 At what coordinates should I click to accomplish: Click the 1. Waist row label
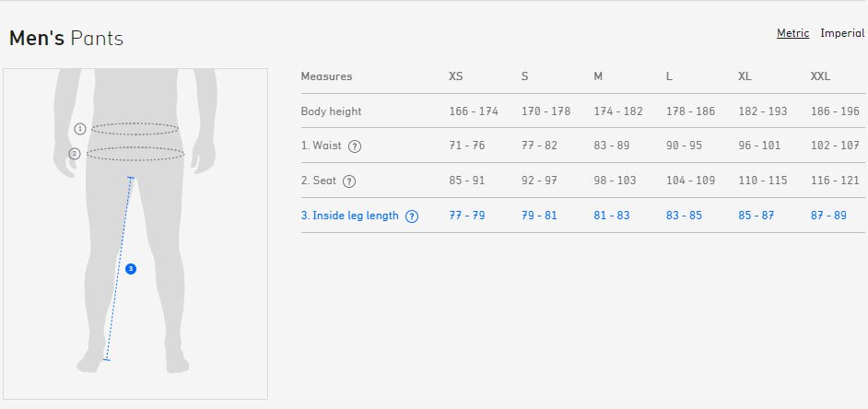tap(321, 146)
